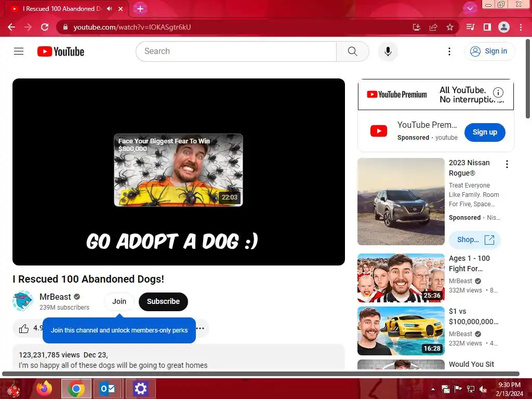This screenshot has width=532, height=399.
Task: Start voice search with microphone icon
Action: 388,51
